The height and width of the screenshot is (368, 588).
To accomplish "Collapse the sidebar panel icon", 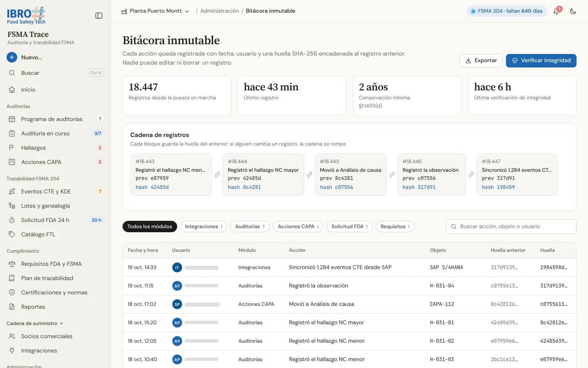I will (99, 16).
